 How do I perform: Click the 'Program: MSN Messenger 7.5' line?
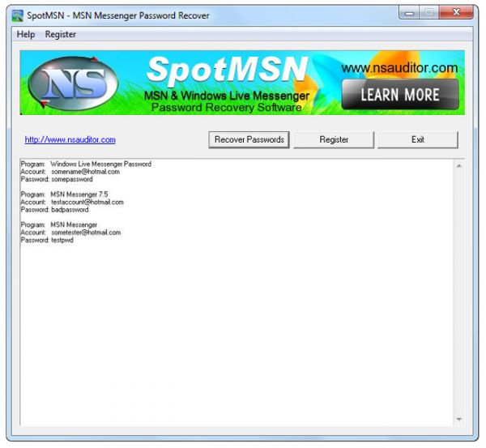point(65,194)
